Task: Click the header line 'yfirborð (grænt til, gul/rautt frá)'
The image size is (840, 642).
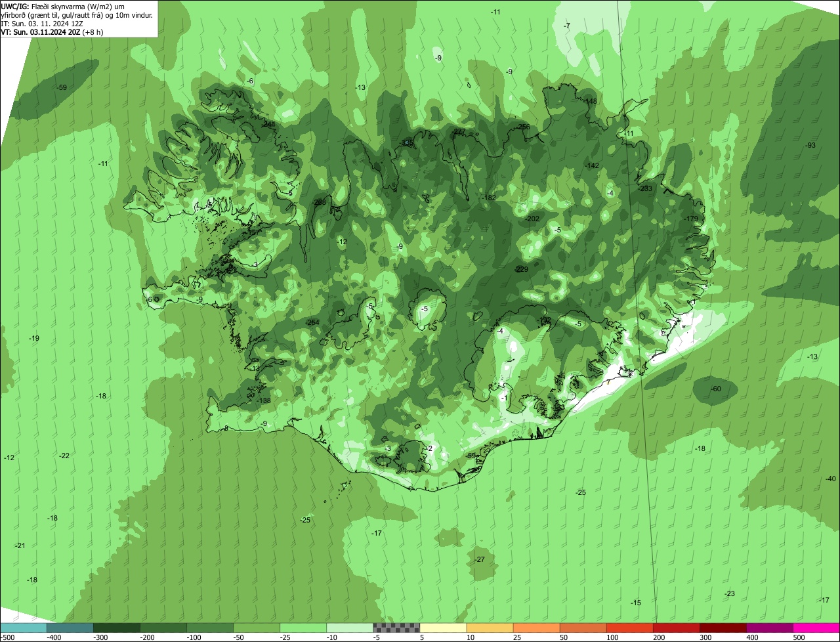Action: 77,14
